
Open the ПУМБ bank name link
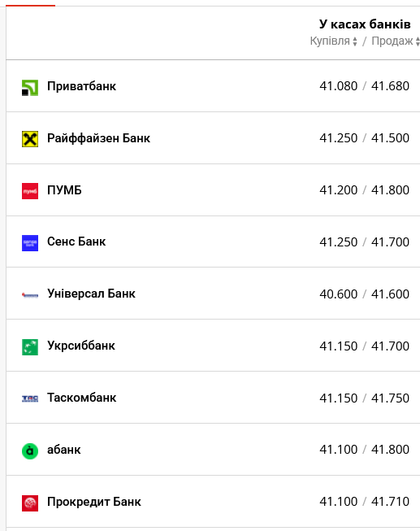click(x=64, y=190)
